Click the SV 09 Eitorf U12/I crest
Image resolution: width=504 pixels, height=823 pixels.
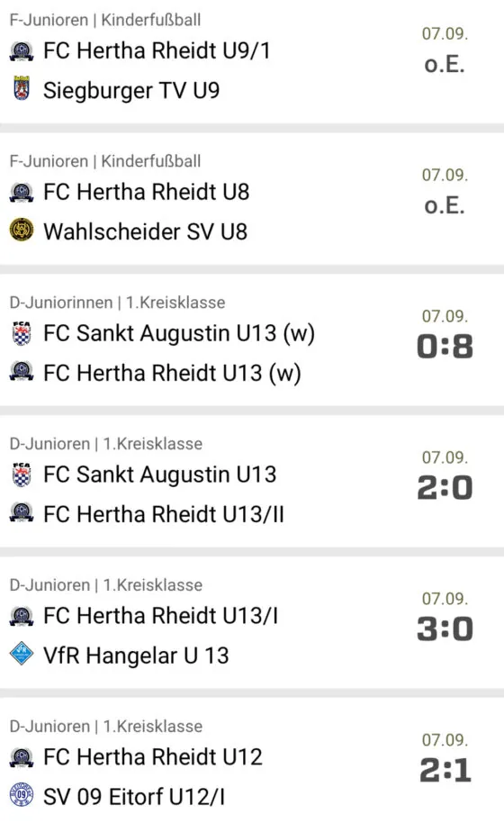[22, 795]
